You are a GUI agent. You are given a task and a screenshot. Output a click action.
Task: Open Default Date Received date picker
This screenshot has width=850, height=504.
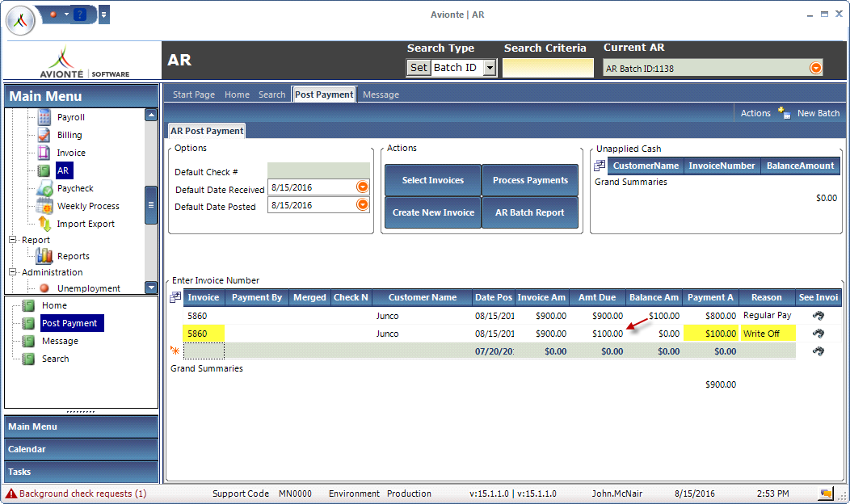coord(362,187)
